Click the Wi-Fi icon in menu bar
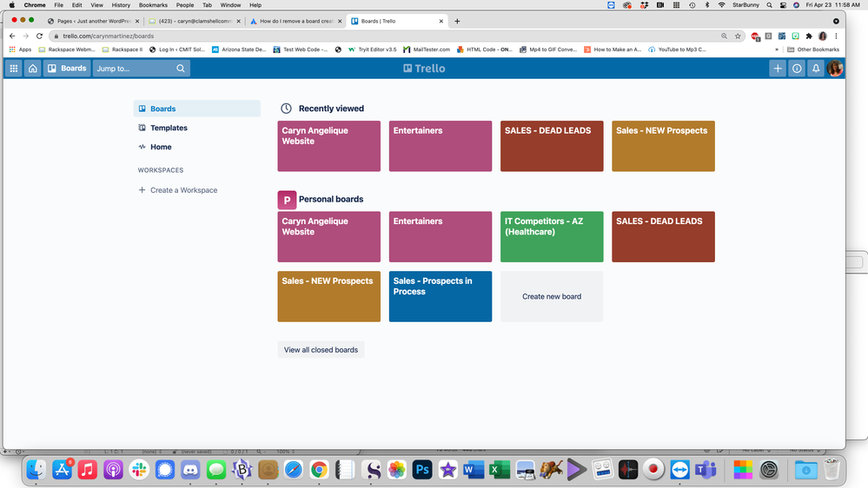 [721, 5]
